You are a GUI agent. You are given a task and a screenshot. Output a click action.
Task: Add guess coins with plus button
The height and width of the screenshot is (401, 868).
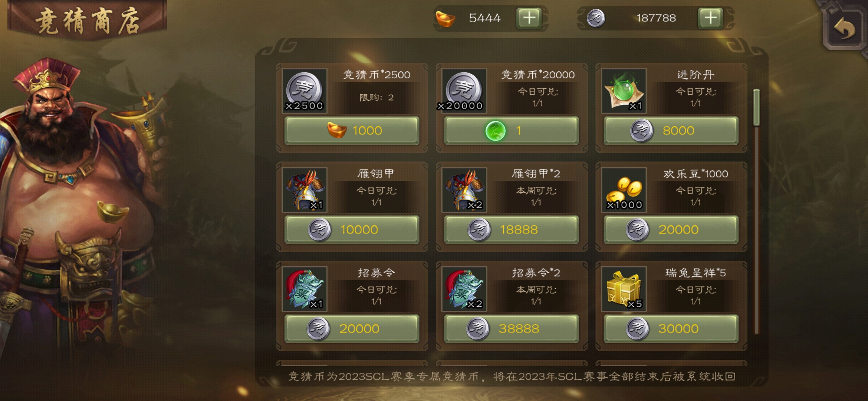click(710, 18)
